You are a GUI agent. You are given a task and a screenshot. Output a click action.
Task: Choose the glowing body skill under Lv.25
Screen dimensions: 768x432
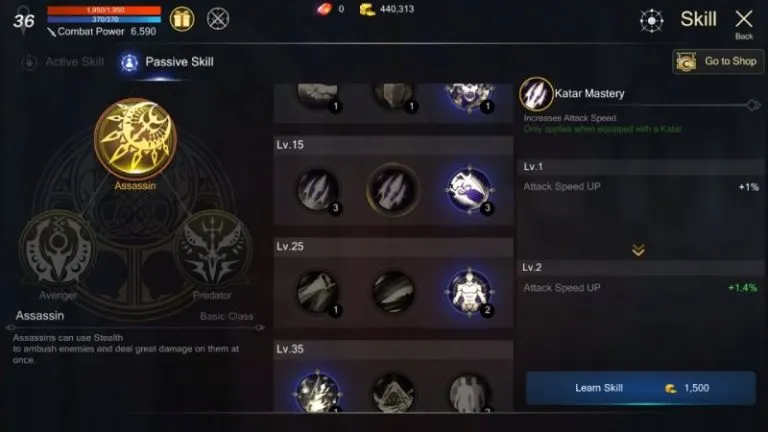coord(469,292)
